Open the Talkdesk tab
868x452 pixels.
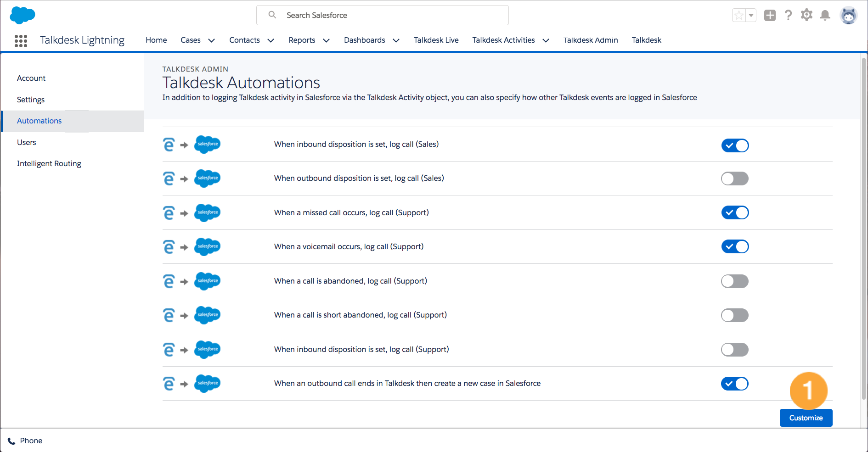click(647, 40)
